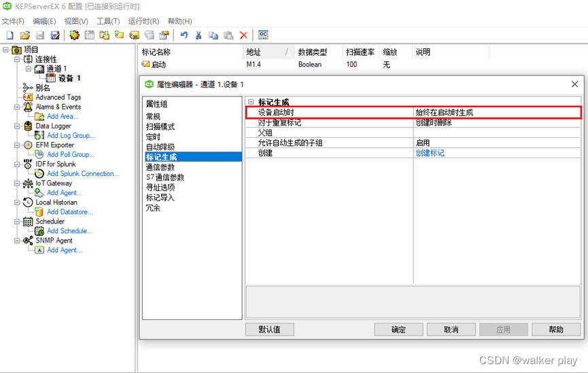Screen dimensions: 588x373
Task: Collapse the SNMP Agent node
Action: (x=17, y=241)
